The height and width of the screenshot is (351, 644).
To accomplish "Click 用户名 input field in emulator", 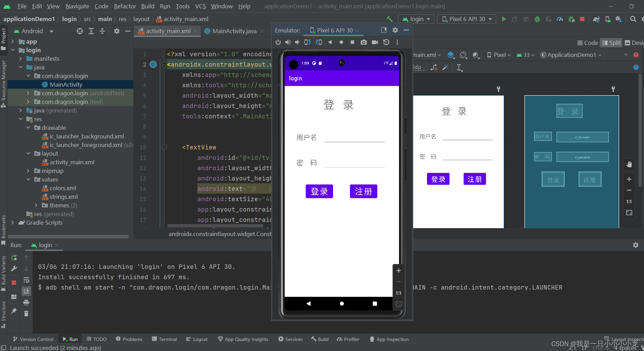I will [354, 137].
